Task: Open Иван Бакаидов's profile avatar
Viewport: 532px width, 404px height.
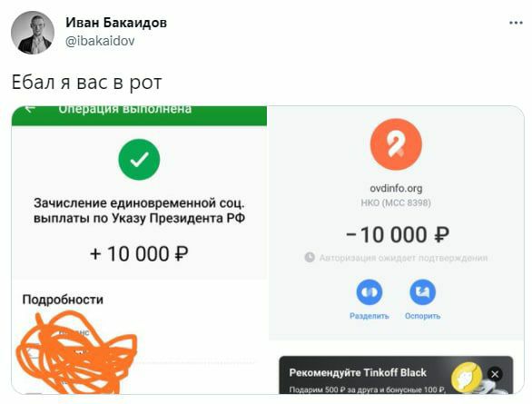Action: pos(33,33)
